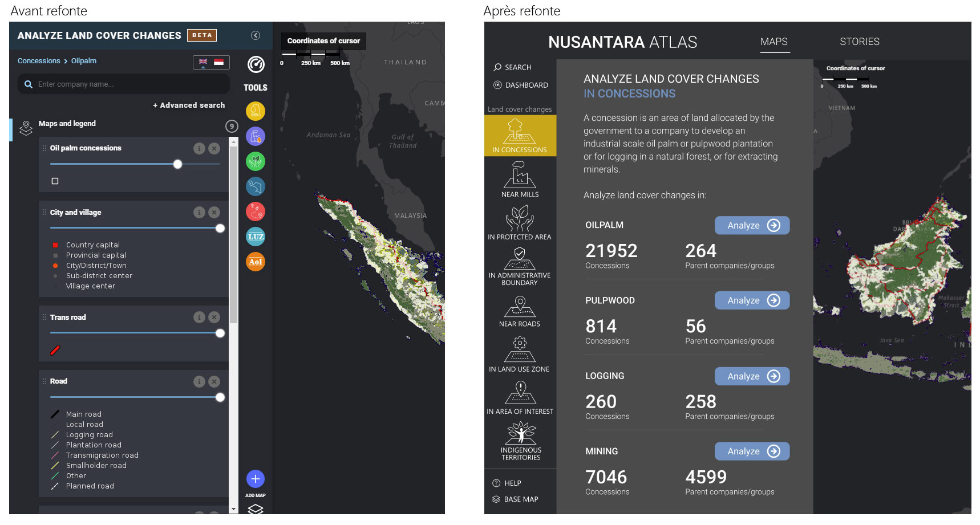Switch to the STORIES tab
The width and height of the screenshot is (980, 525).
point(860,42)
